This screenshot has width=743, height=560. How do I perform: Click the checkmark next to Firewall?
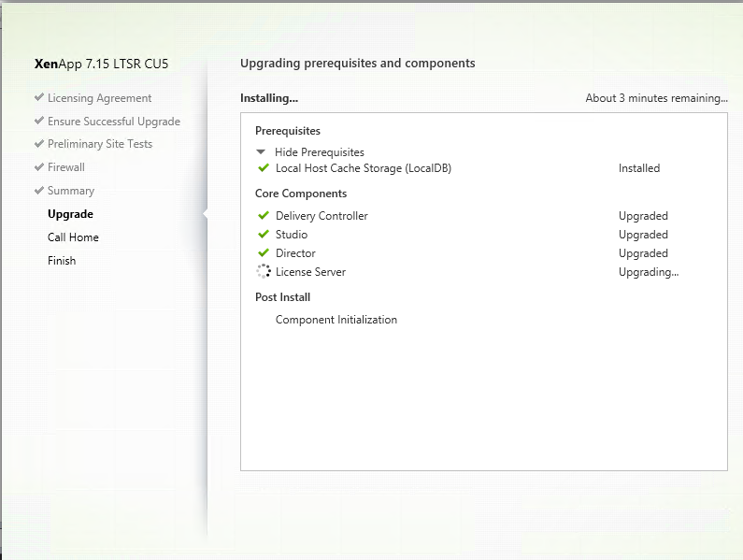point(39,166)
